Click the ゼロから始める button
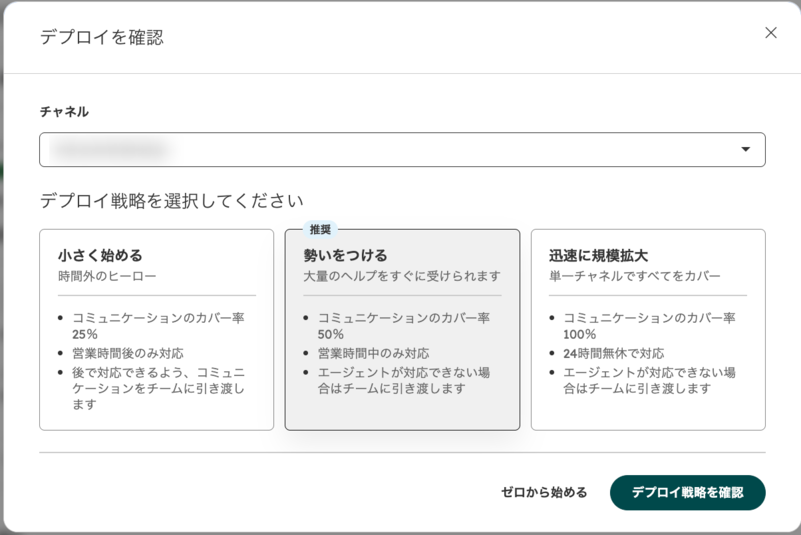Image resolution: width=801 pixels, height=535 pixels. (544, 493)
